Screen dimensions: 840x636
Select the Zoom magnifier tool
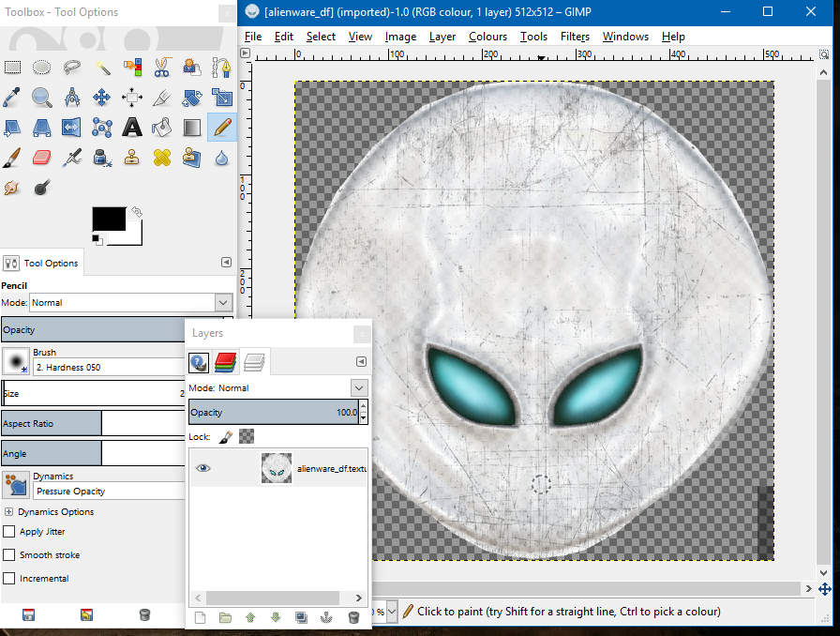point(42,97)
